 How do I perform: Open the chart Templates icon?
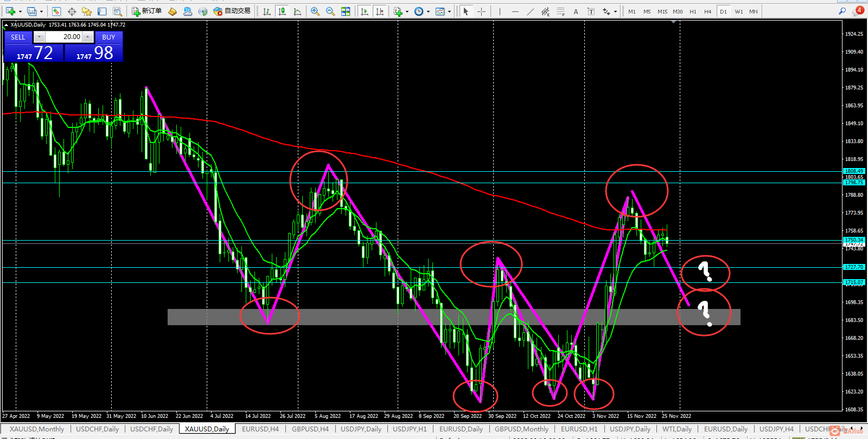click(440, 11)
